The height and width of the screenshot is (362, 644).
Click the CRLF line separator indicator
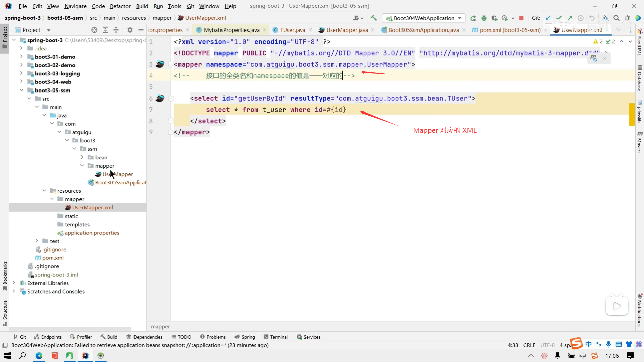pos(529,345)
